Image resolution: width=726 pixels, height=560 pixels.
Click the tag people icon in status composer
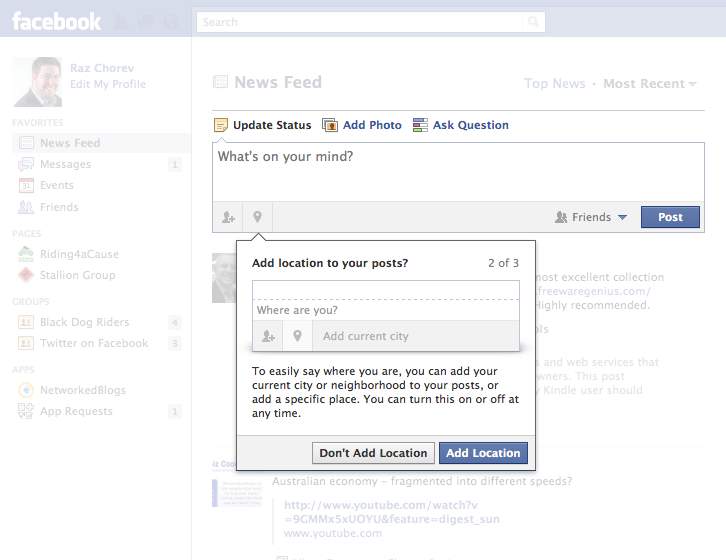[x=229, y=217]
